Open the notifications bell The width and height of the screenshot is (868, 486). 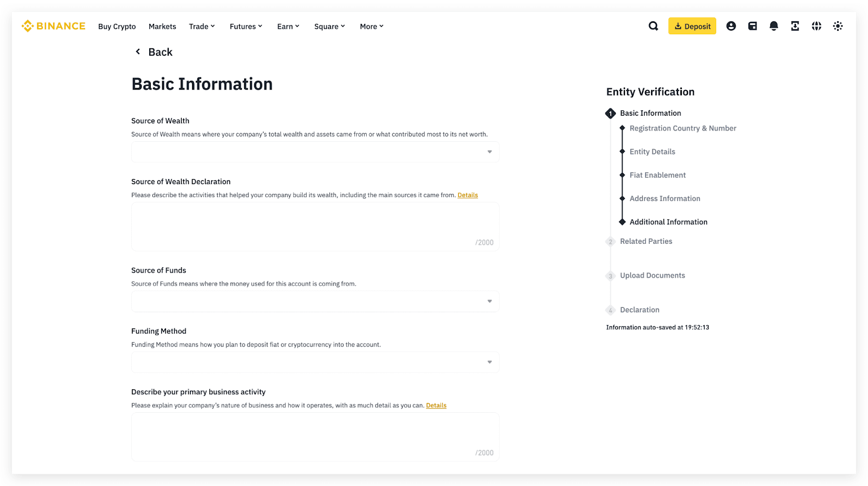[x=774, y=26]
